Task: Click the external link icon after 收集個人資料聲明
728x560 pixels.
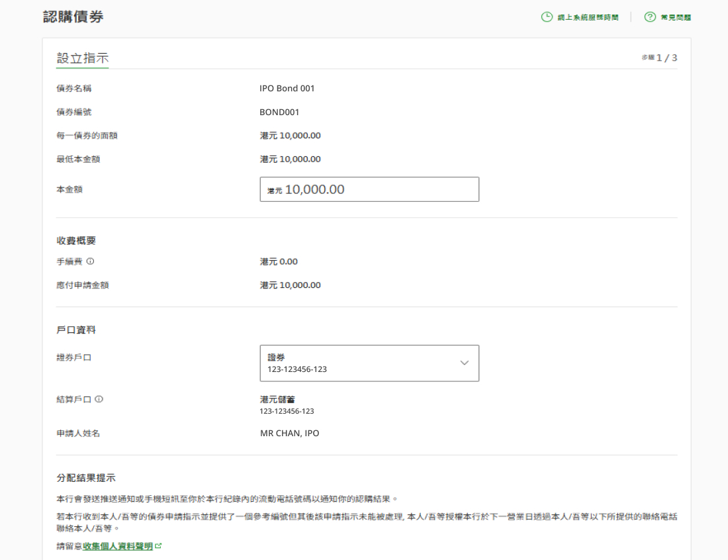Action: coord(158,546)
